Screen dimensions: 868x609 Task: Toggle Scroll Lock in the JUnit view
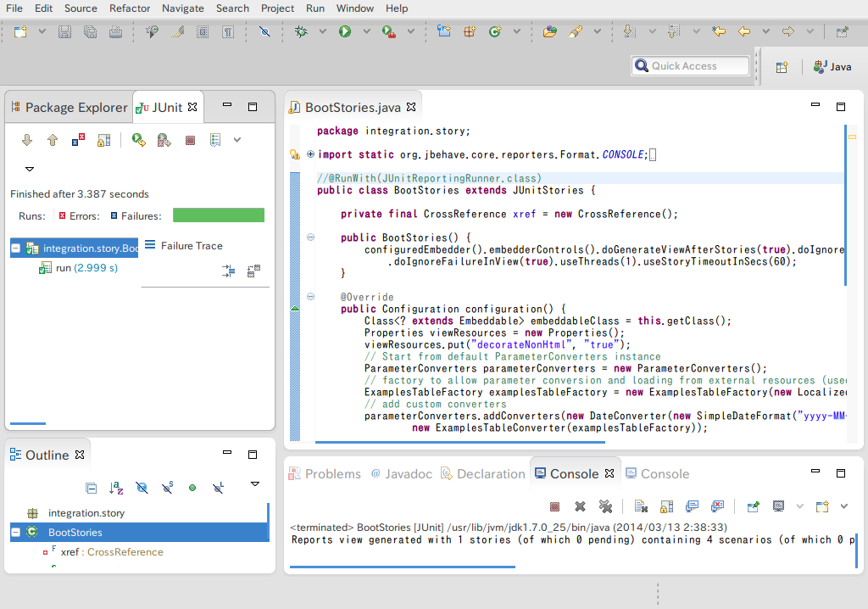point(104,141)
